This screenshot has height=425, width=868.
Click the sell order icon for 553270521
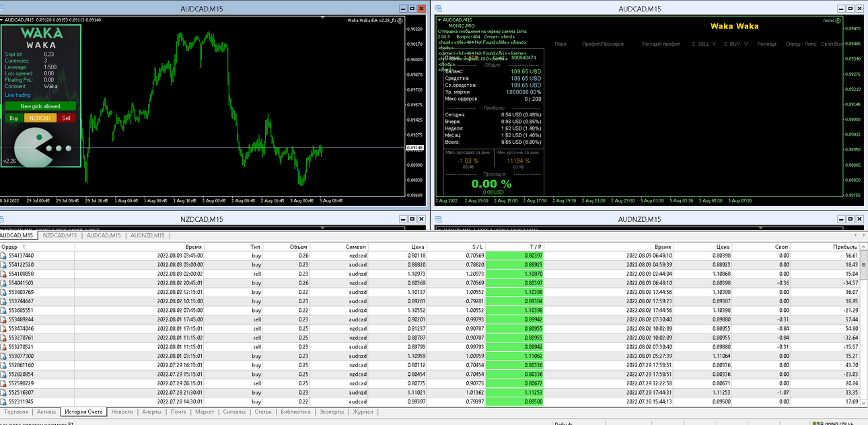(x=4, y=347)
